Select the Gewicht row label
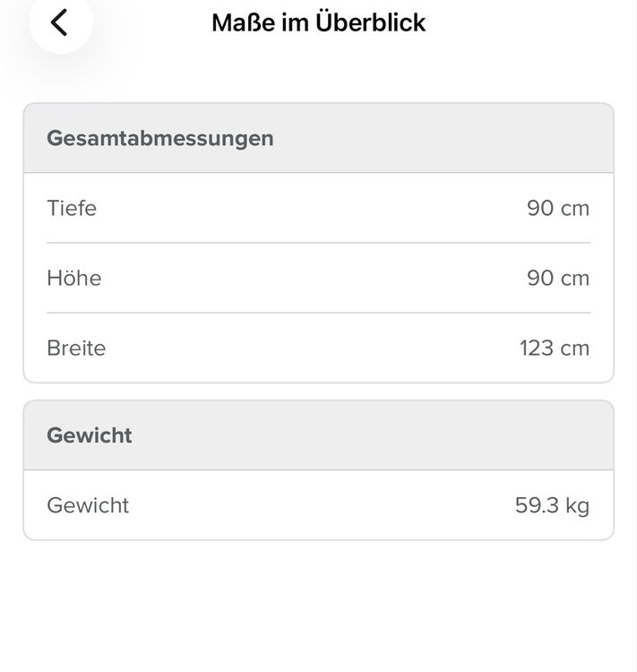This screenshot has height=672, width=637. 88,505
